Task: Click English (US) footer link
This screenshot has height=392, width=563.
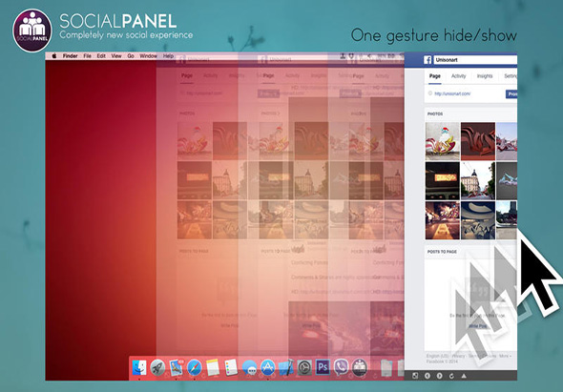Action: [437, 356]
